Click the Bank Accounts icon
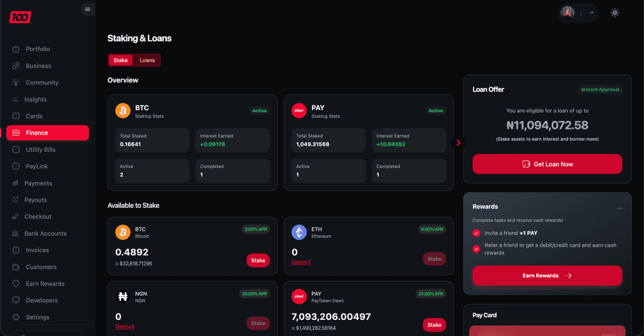This screenshot has width=644, height=336. pos(15,233)
